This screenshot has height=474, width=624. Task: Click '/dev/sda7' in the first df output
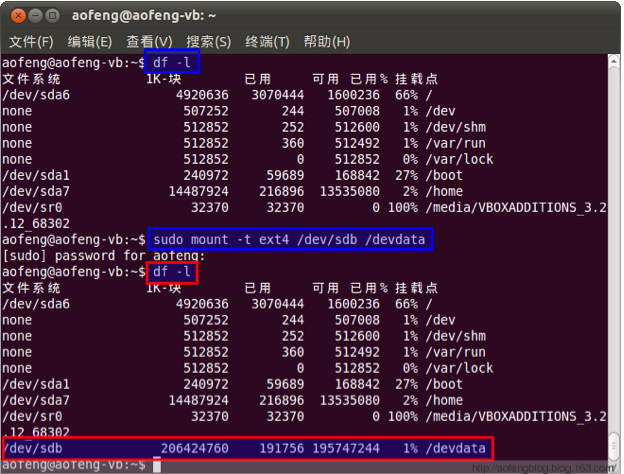coord(36,191)
